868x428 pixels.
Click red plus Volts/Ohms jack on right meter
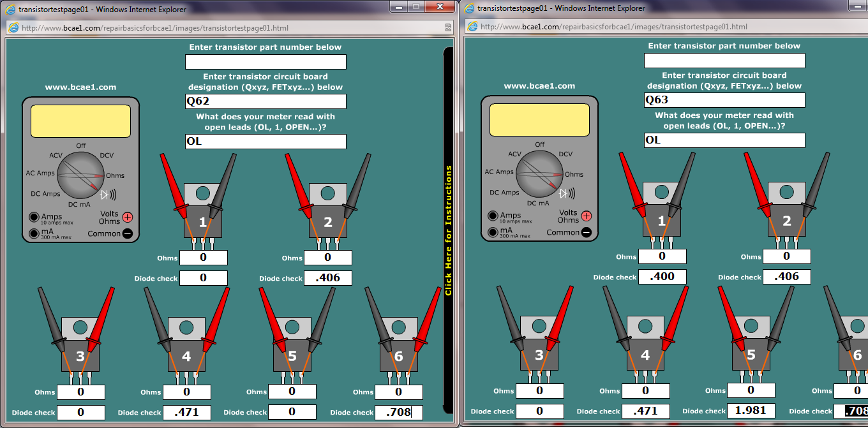point(586,216)
